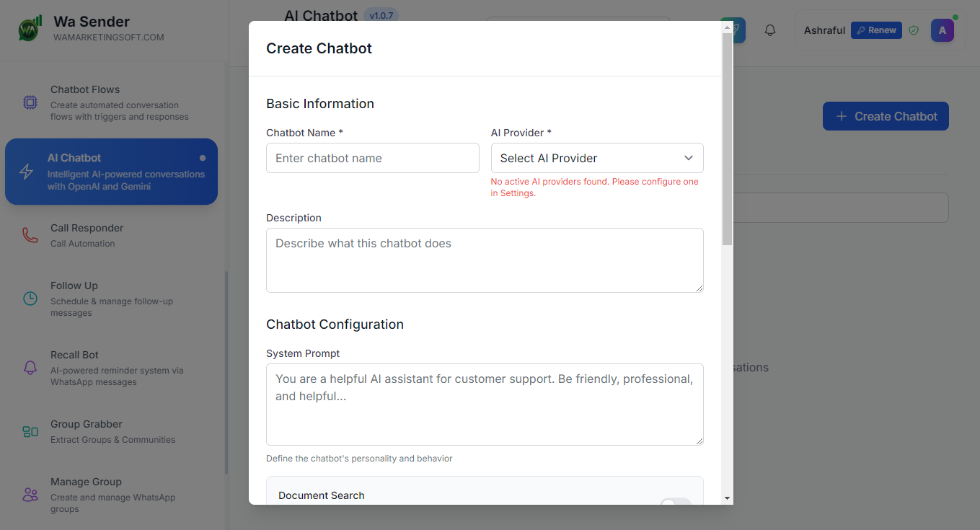Screen dimensions: 980x530
Task: Click the AI Chatbot lightning bolt icon
Action: pyautogui.click(x=27, y=172)
